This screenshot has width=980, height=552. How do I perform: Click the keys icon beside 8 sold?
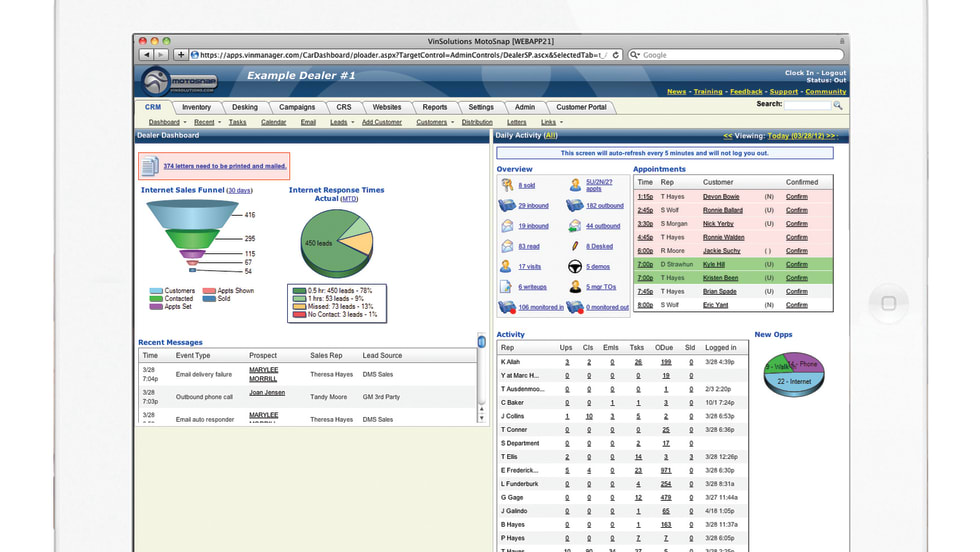click(506, 185)
